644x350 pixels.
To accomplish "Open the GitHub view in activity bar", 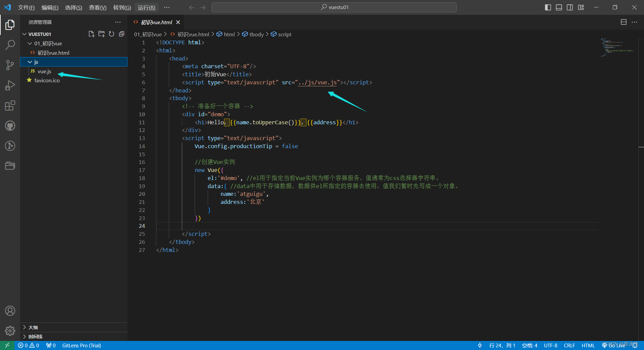I will tap(10, 126).
